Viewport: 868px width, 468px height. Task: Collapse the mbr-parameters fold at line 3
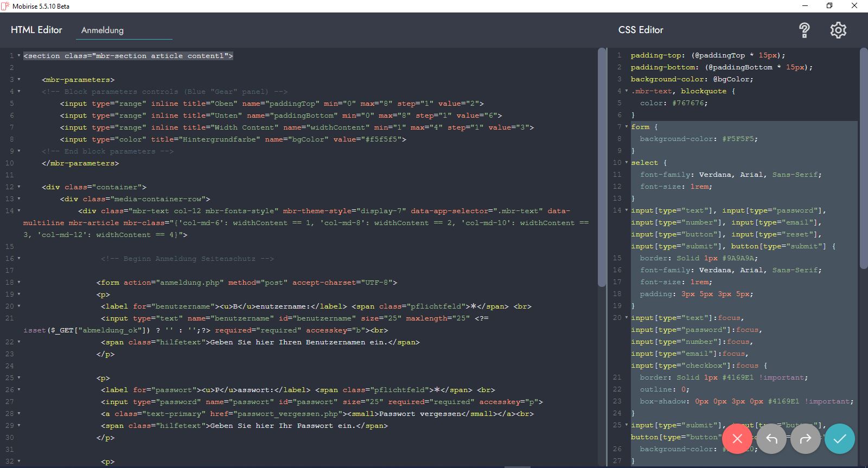click(x=19, y=80)
